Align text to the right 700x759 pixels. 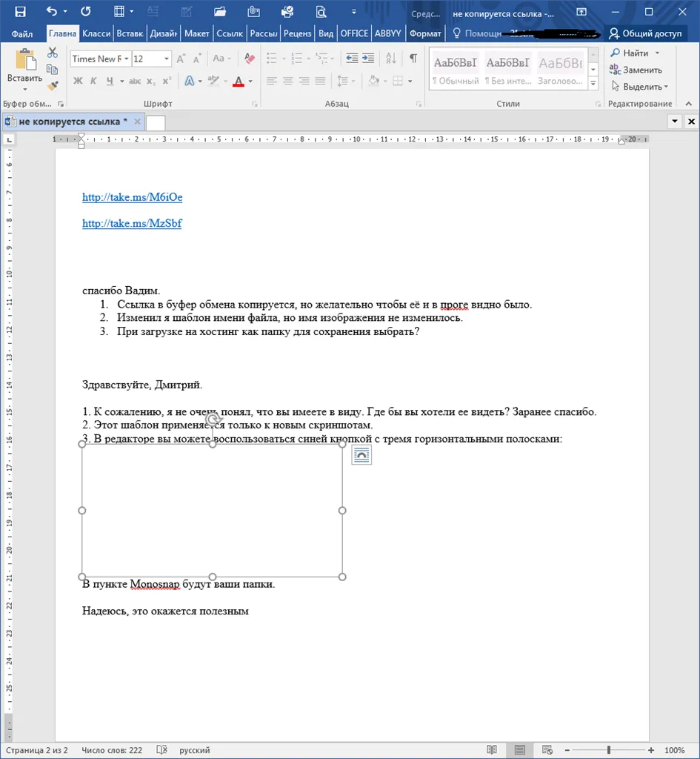pyautogui.click(x=304, y=81)
